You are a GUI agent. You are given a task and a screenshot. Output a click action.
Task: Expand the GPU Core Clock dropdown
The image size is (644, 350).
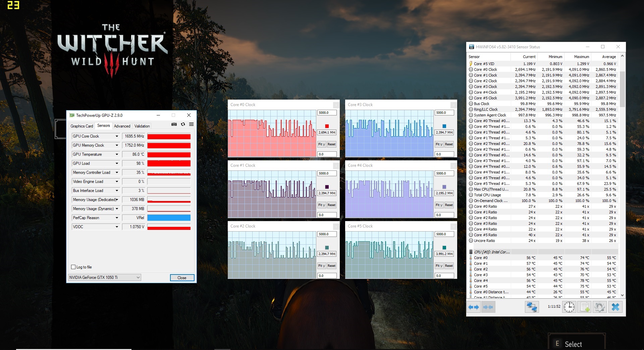point(117,136)
